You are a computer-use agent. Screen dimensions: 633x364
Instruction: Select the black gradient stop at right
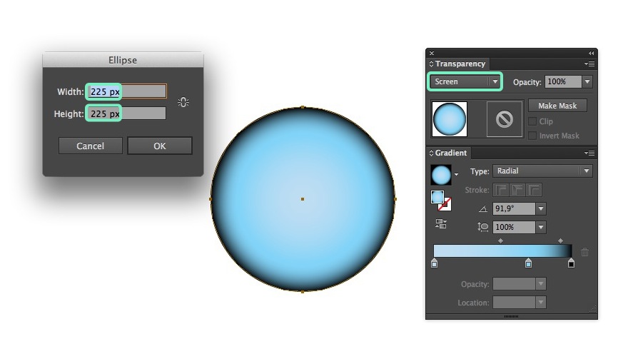(571, 263)
